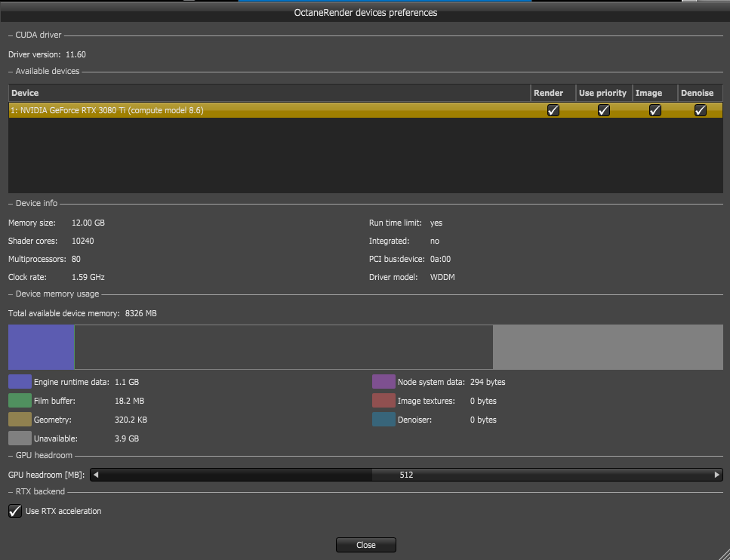Screen dimensions: 730x560
Task: Click the blue engine runtime segment in memory bar
Action: point(41,347)
